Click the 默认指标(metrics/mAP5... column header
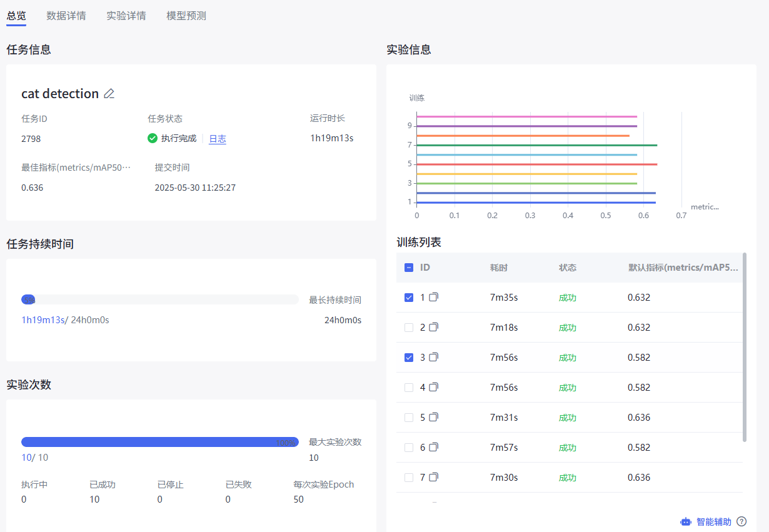The width and height of the screenshot is (769, 532). [x=683, y=268]
